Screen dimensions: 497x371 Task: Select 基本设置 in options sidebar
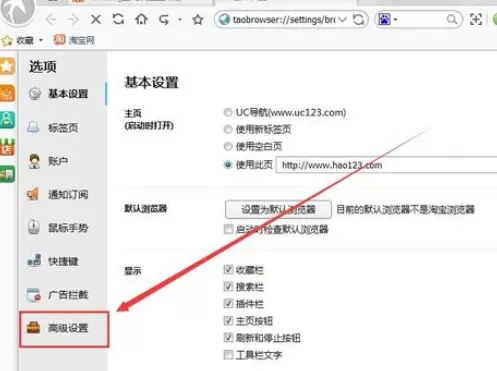[63, 94]
